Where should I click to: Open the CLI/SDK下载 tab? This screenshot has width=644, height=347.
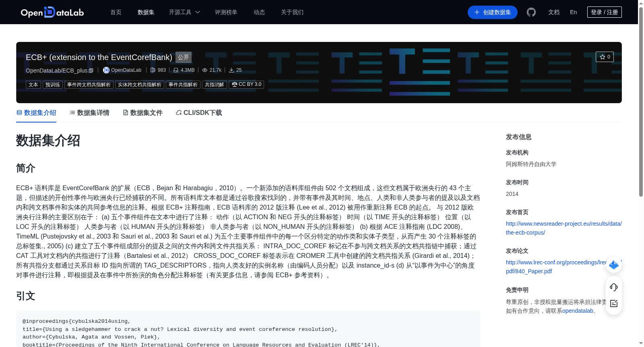pyautogui.click(x=199, y=113)
